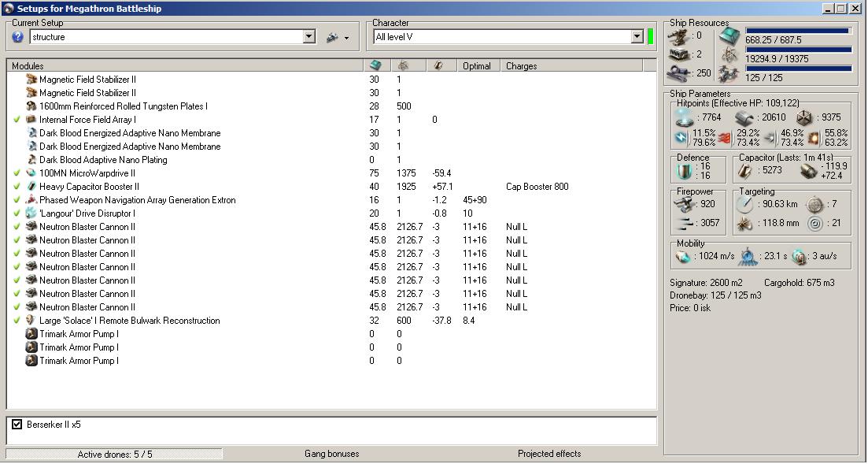Toggle active checkmark for 100MN MicroWarpdrive II
868x464 pixels.
point(17,173)
